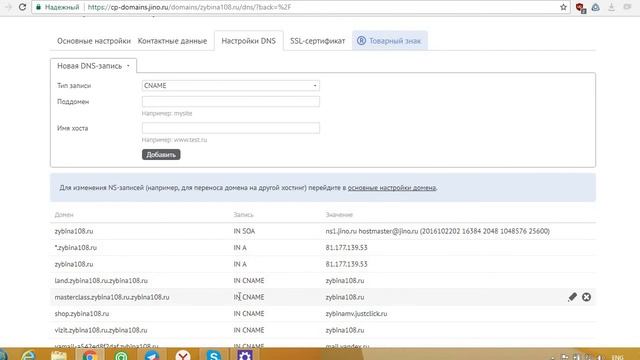Click the ENG language indicator in tray

[617, 357]
